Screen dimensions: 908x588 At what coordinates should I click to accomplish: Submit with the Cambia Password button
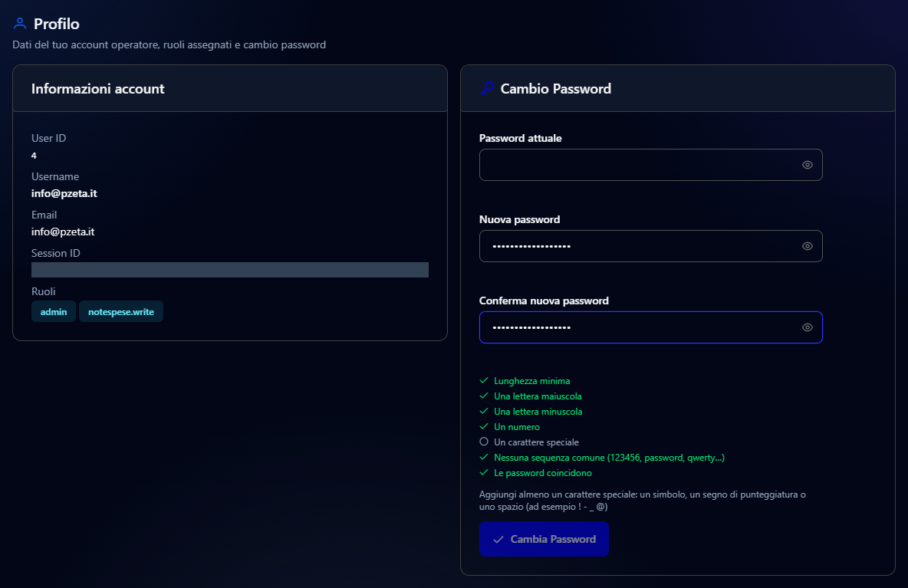pyautogui.click(x=544, y=539)
